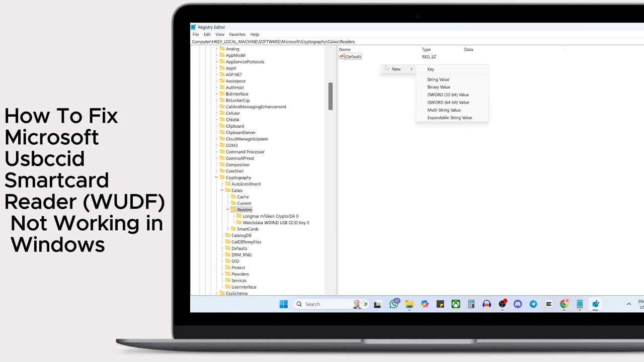Expand the AutoEnrollment key
644x362 pixels.
(222, 184)
